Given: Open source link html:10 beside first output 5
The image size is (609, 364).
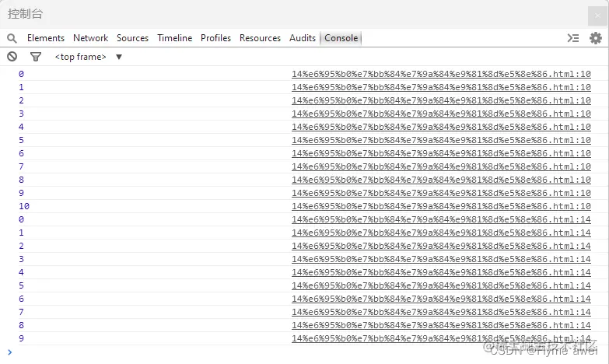Looking at the screenshot, I should click(x=441, y=140).
